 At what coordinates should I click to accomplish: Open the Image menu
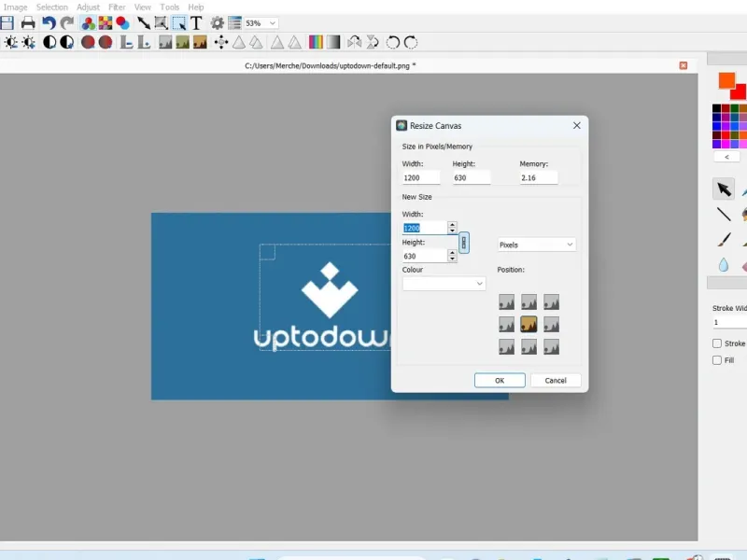tap(15, 7)
